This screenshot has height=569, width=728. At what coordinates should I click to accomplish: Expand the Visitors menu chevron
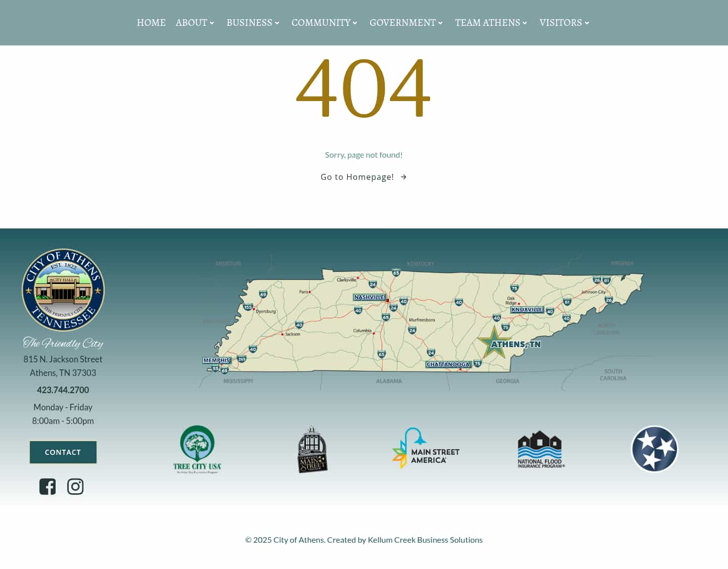pyautogui.click(x=587, y=23)
